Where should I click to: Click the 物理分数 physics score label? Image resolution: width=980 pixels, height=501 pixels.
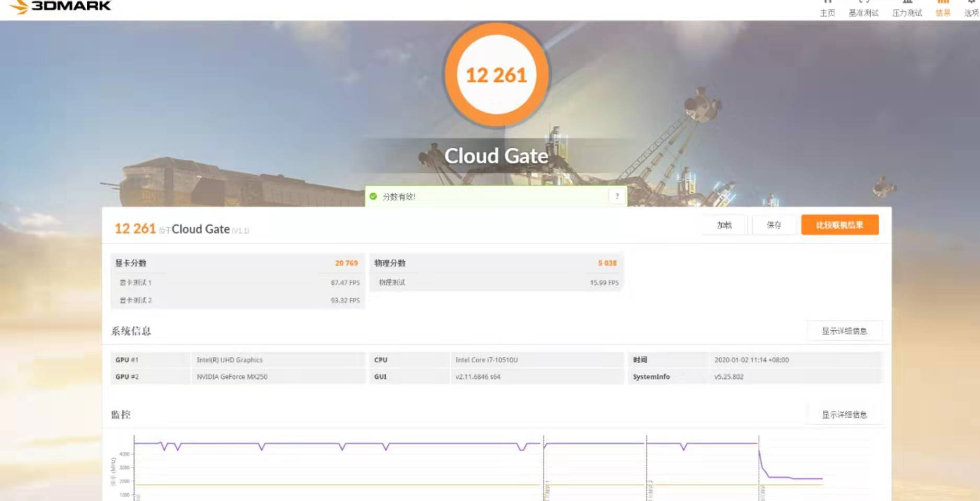tap(390, 263)
